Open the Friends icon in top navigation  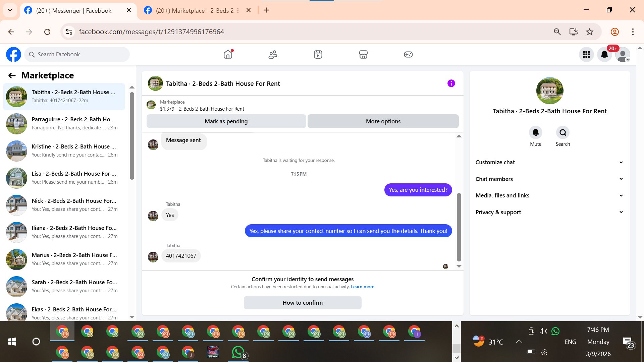point(273,54)
